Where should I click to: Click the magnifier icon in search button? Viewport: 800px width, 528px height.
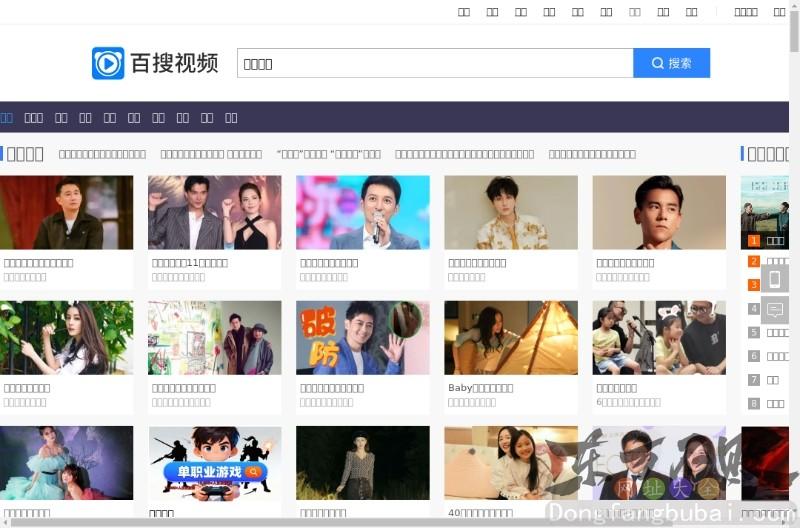pyautogui.click(x=657, y=63)
